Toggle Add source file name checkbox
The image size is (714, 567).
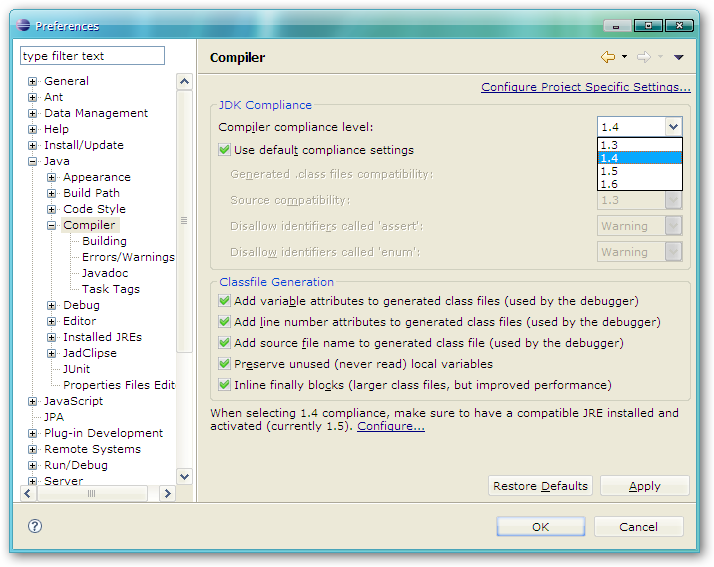click(x=224, y=342)
